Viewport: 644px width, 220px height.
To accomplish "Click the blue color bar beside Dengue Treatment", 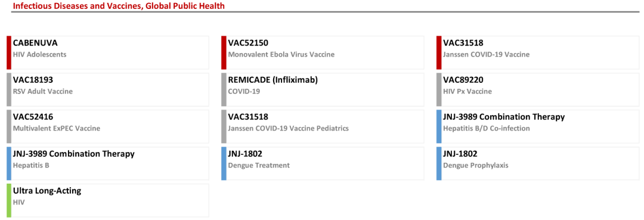I will coord(224,163).
